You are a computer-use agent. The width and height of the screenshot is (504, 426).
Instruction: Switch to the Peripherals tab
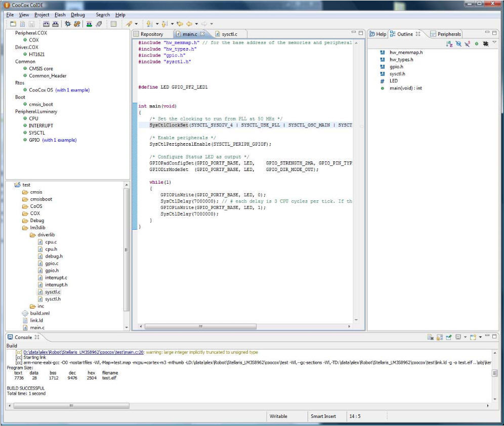tap(445, 34)
